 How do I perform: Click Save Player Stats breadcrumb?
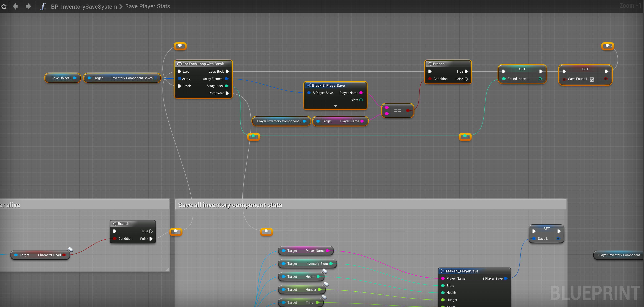(x=147, y=6)
